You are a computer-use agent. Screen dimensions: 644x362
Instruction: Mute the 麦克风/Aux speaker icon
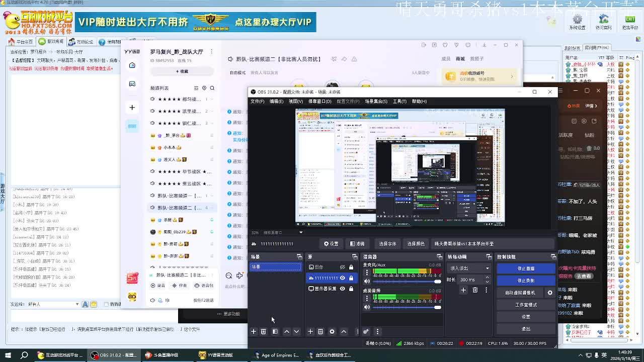(x=367, y=282)
